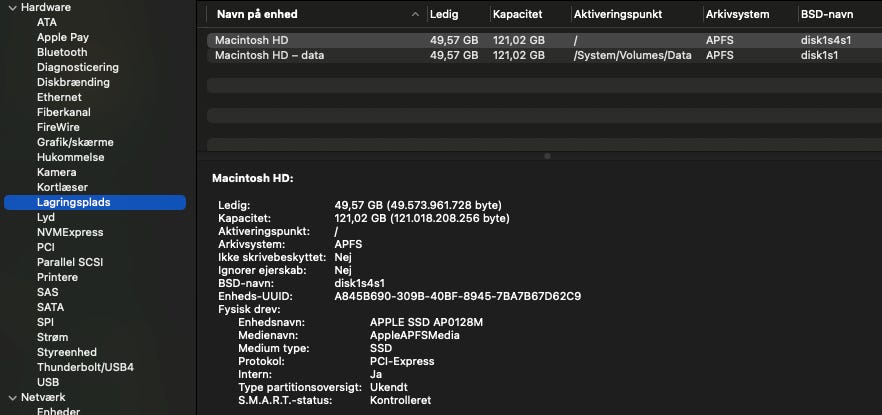
Task: Click APFS in the Macintosh HD – data row
Action: click(719, 55)
